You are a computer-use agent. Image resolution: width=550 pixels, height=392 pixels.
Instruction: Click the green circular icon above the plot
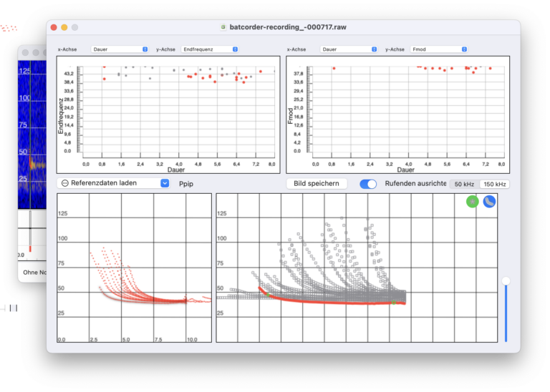tap(472, 202)
